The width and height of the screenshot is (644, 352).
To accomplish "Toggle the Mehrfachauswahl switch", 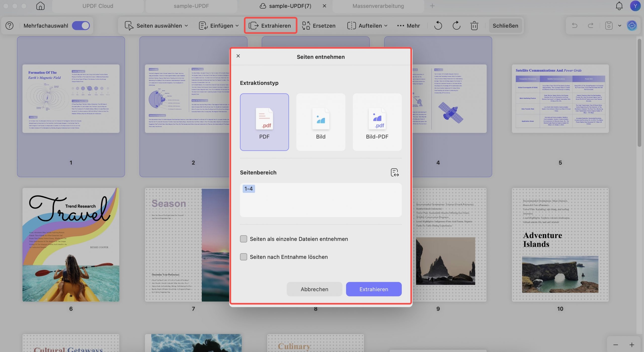I will (81, 26).
